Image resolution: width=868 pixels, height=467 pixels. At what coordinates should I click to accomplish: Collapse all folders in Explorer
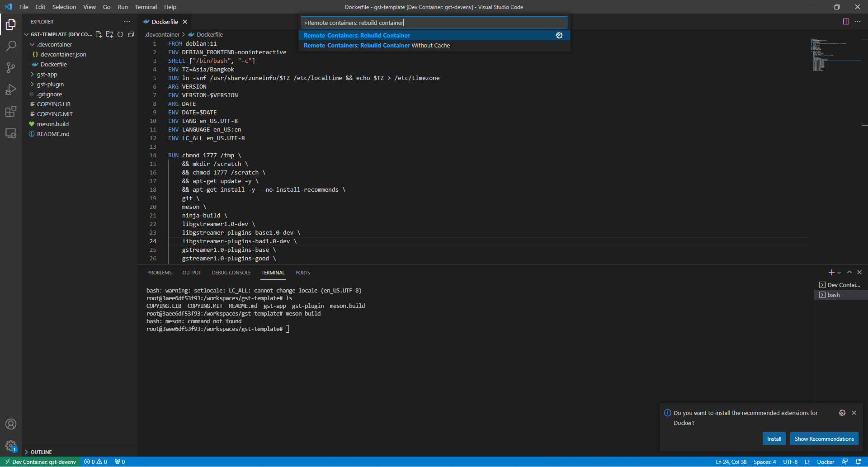[131, 34]
